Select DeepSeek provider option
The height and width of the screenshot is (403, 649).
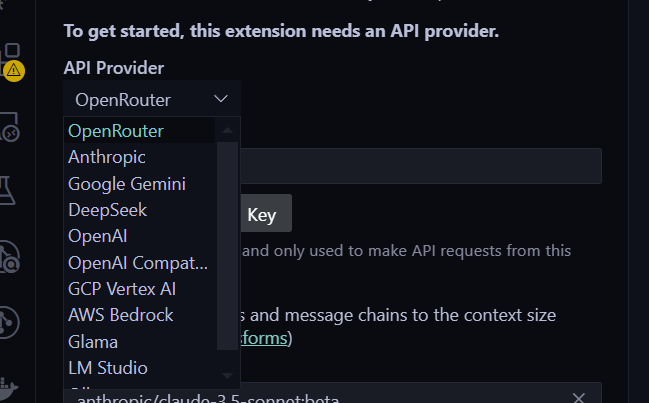pos(107,210)
